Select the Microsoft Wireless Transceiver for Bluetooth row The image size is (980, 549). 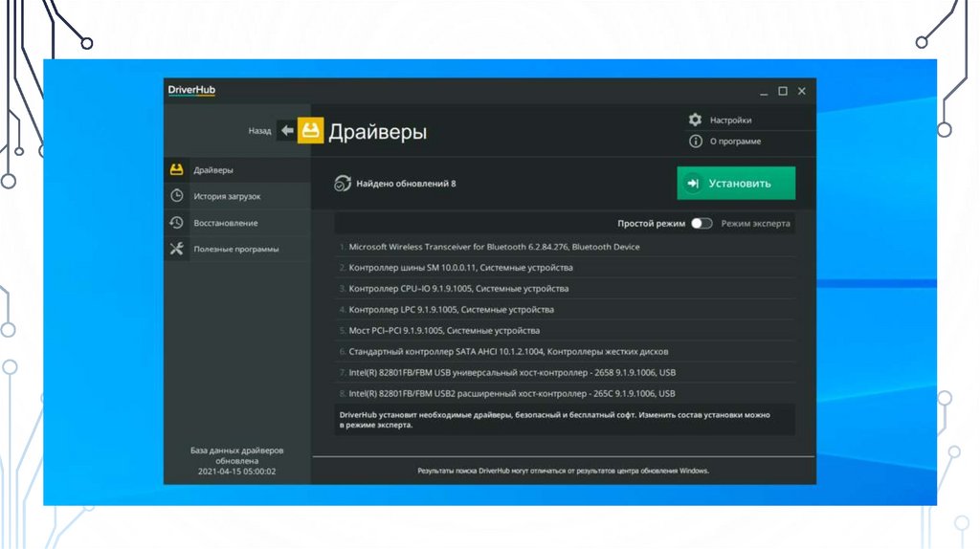565,247
